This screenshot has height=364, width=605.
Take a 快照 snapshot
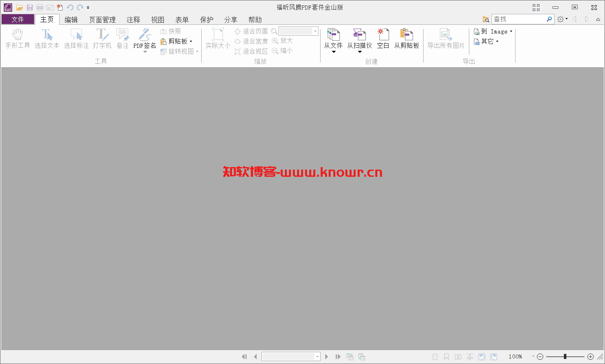(x=171, y=31)
